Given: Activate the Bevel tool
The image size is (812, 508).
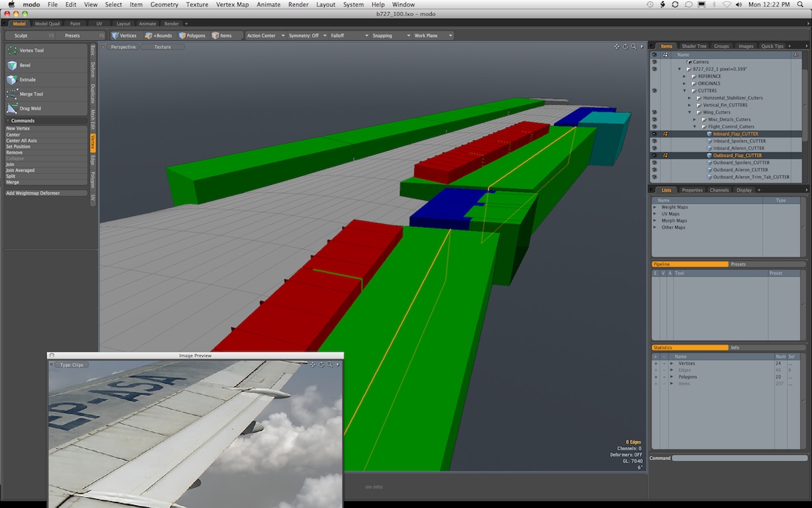Looking at the screenshot, I should point(24,66).
